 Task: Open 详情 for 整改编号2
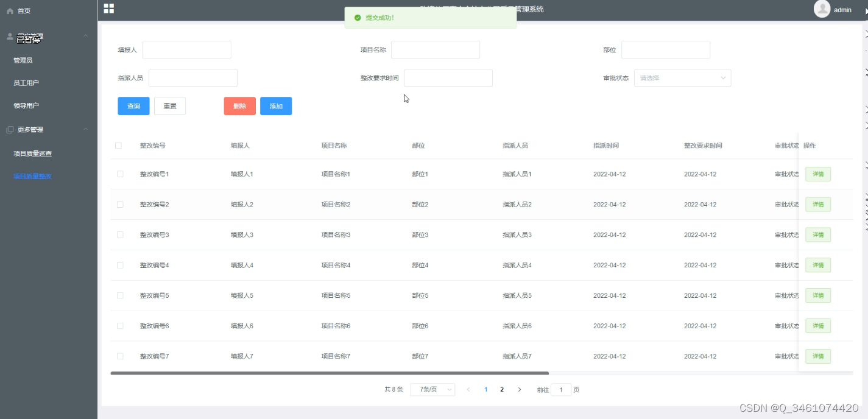(818, 205)
